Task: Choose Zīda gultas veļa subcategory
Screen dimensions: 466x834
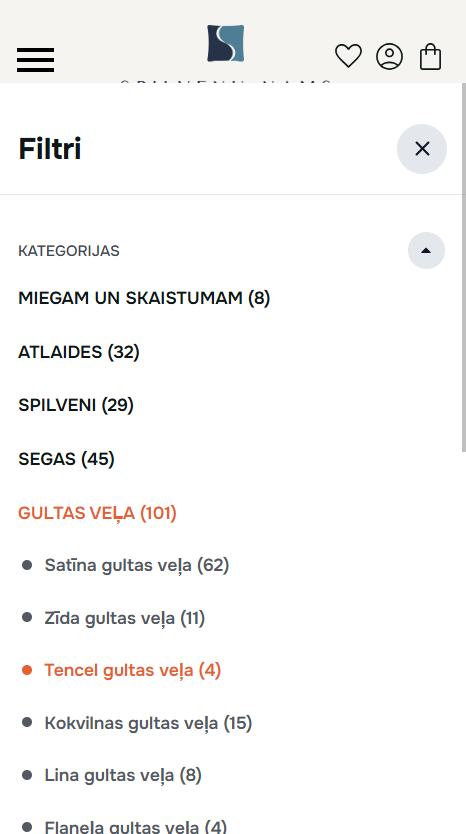Action: [124, 618]
